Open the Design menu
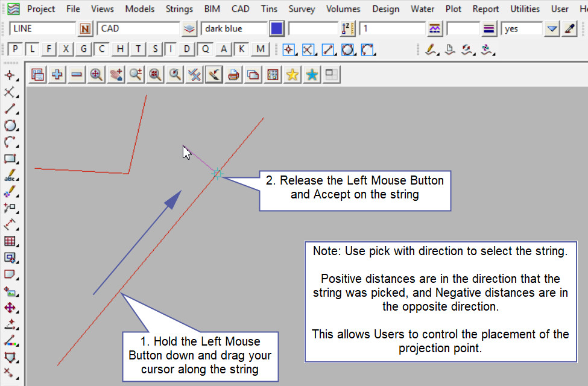588x386 pixels. tap(385, 8)
